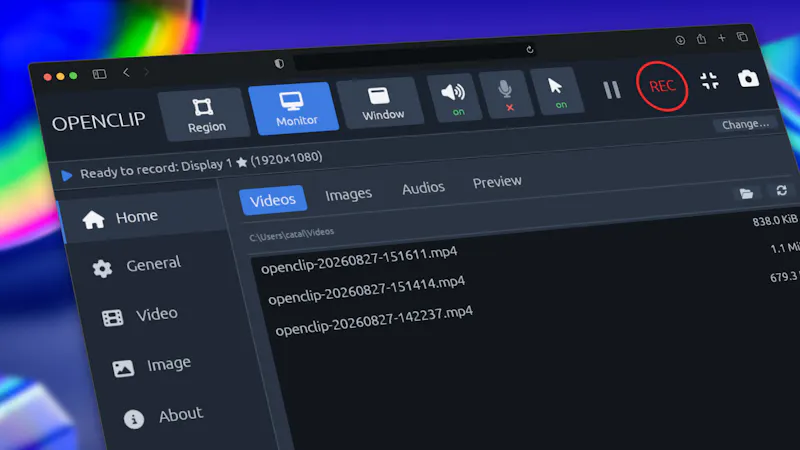Open the browser downloads icon
The height and width of the screenshot is (450, 800).
pos(680,40)
